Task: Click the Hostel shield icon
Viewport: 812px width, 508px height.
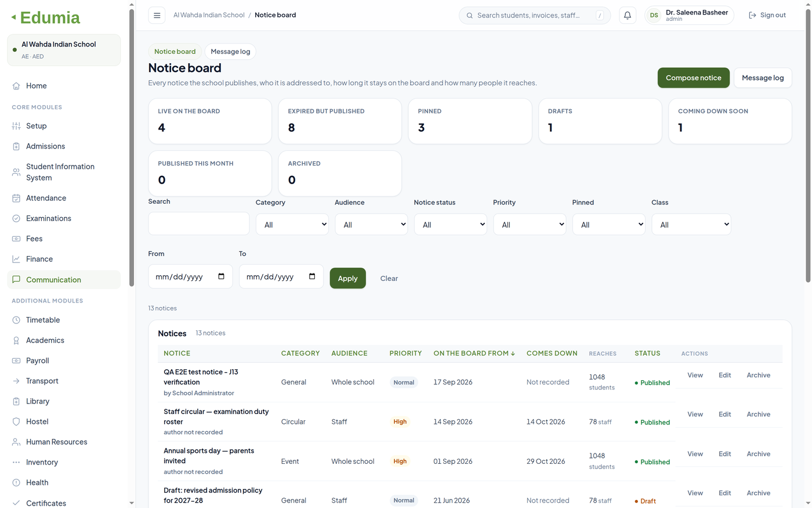Action: [16, 421]
